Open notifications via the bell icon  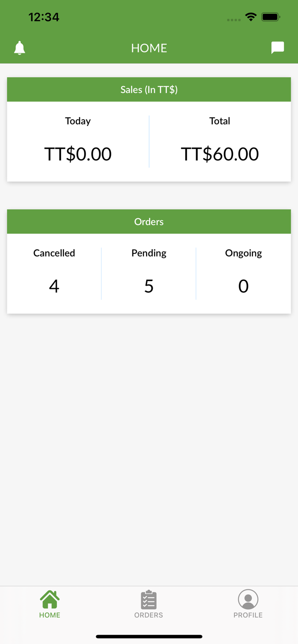pos(19,48)
